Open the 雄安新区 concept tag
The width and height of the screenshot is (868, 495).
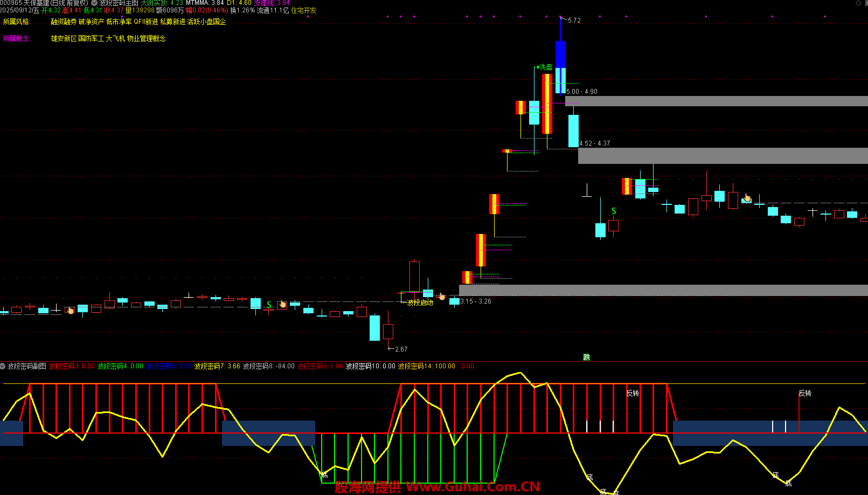coord(64,38)
